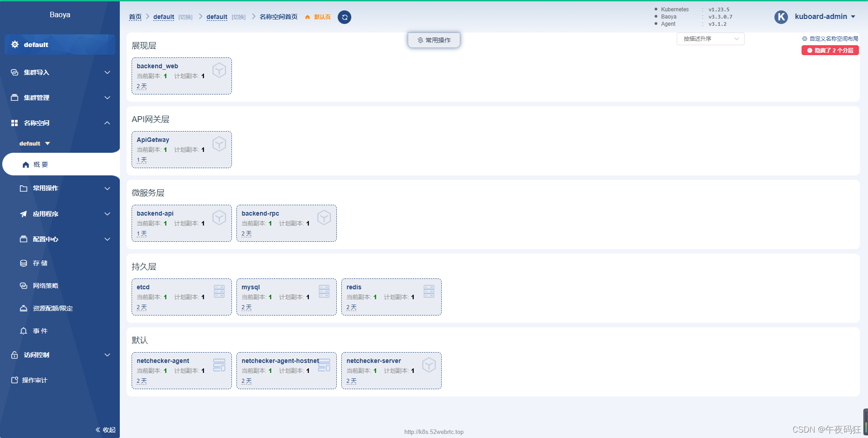
Task: Click the 集群管理 sidebar icon
Action: (x=14, y=98)
